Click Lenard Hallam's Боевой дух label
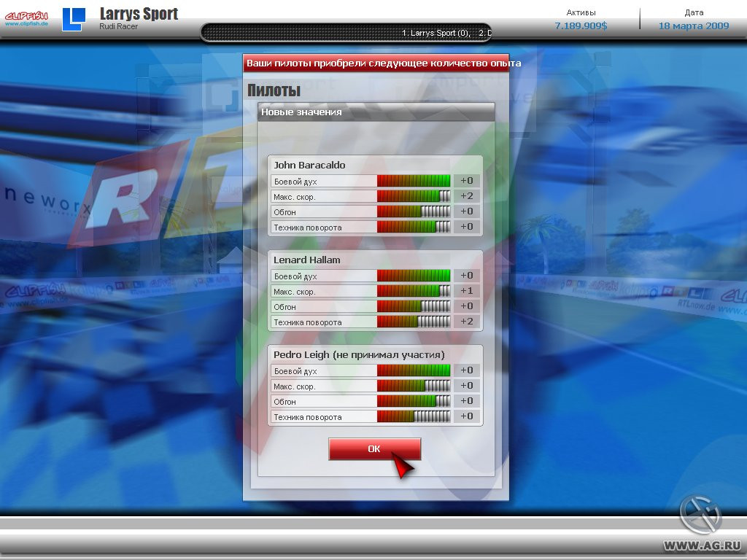 pyautogui.click(x=295, y=276)
